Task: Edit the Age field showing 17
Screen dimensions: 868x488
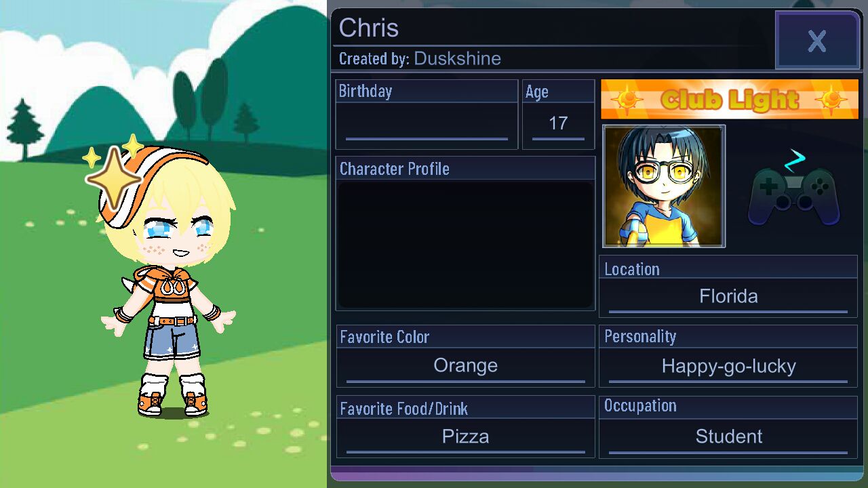Action: [558, 125]
